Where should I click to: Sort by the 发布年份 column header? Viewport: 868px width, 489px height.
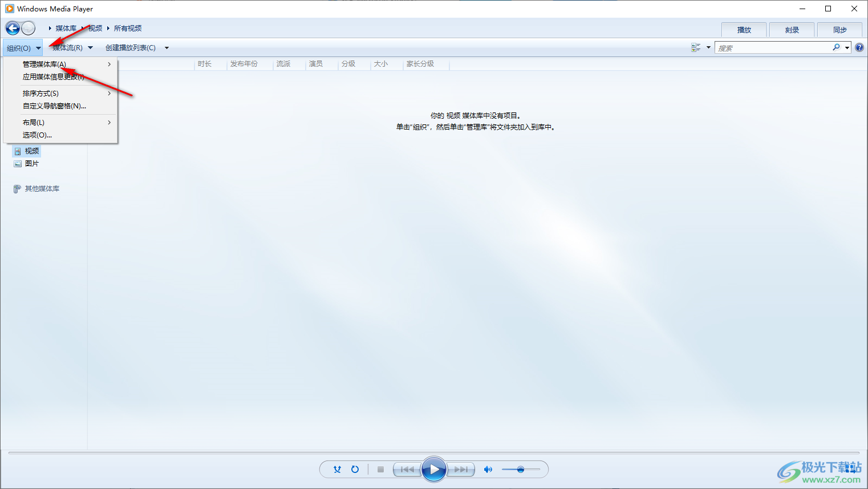(244, 64)
